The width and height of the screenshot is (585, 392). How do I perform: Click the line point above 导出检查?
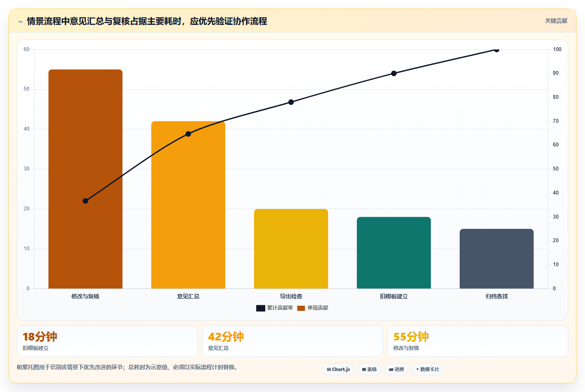[291, 102]
